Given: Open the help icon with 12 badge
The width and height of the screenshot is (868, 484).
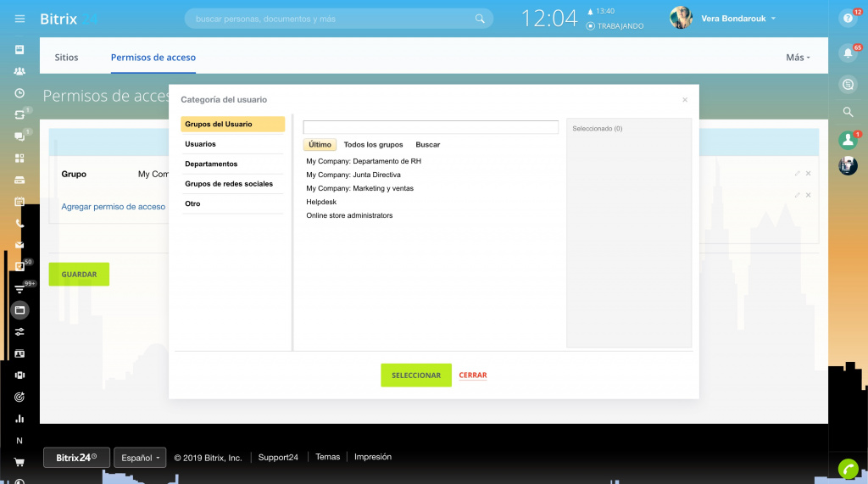Looking at the screenshot, I should [x=848, y=18].
